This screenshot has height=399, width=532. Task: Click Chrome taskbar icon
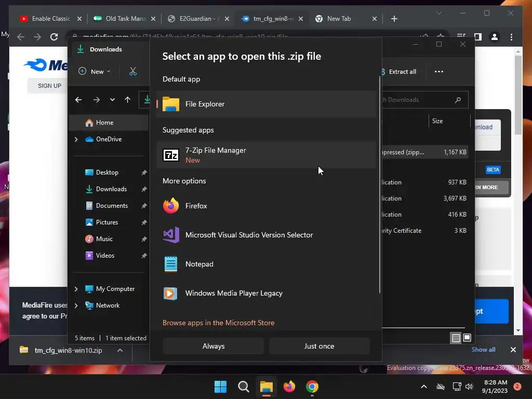tap(312, 387)
